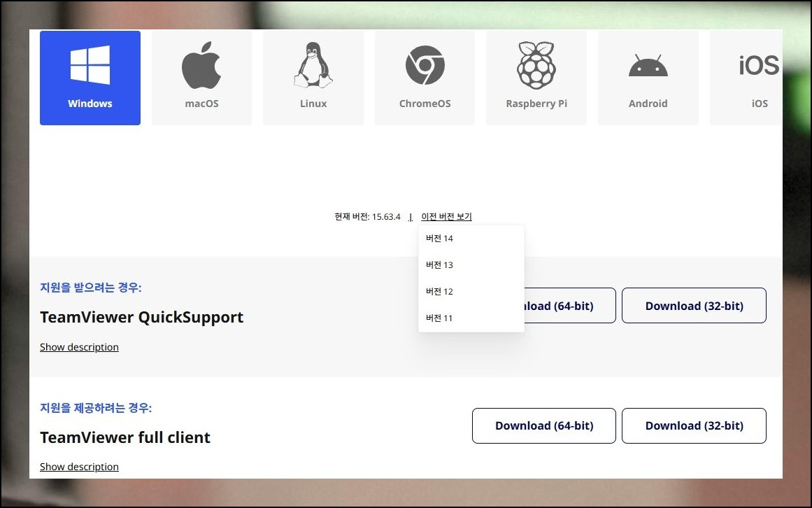812x508 pixels.
Task: Click the 현재 버전: 15.63.4 text
Action: point(367,216)
